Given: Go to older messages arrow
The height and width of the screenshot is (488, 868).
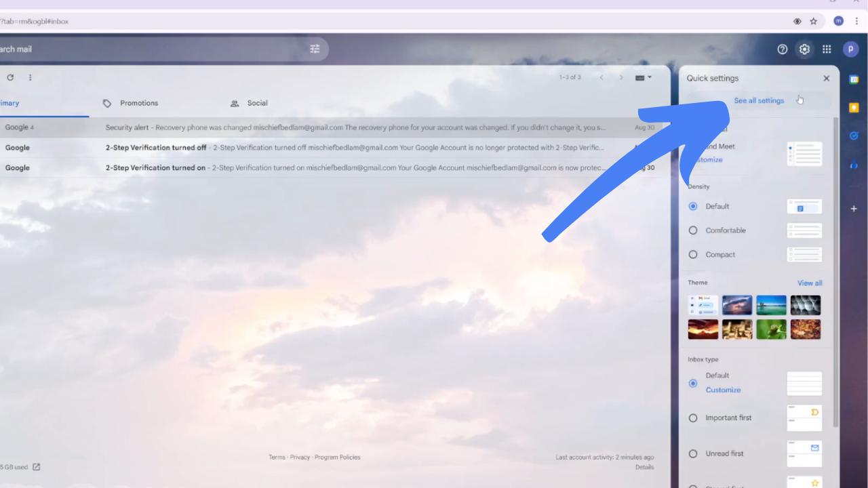Looking at the screenshot, I should [621, 77].
